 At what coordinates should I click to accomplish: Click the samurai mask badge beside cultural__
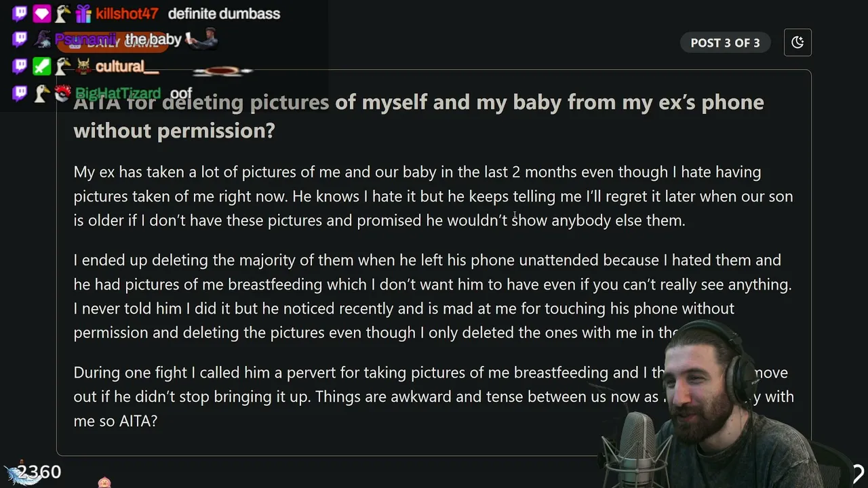coord(83,66)
